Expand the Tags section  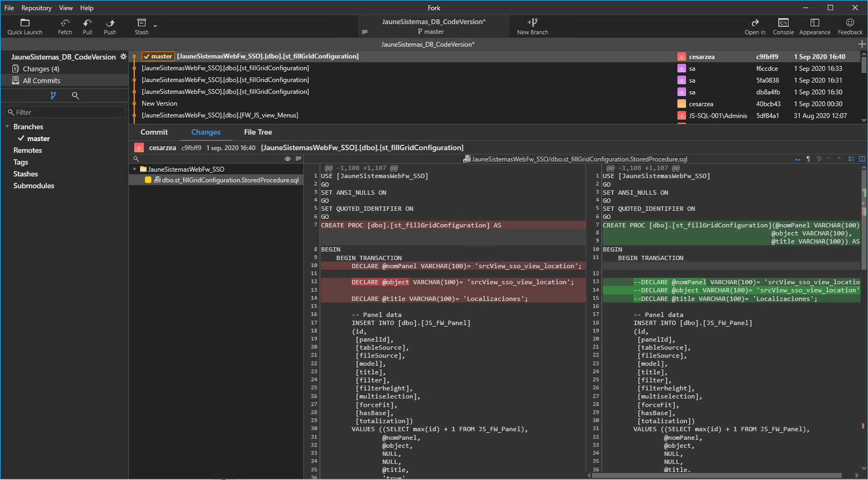[x=20, y=162]
